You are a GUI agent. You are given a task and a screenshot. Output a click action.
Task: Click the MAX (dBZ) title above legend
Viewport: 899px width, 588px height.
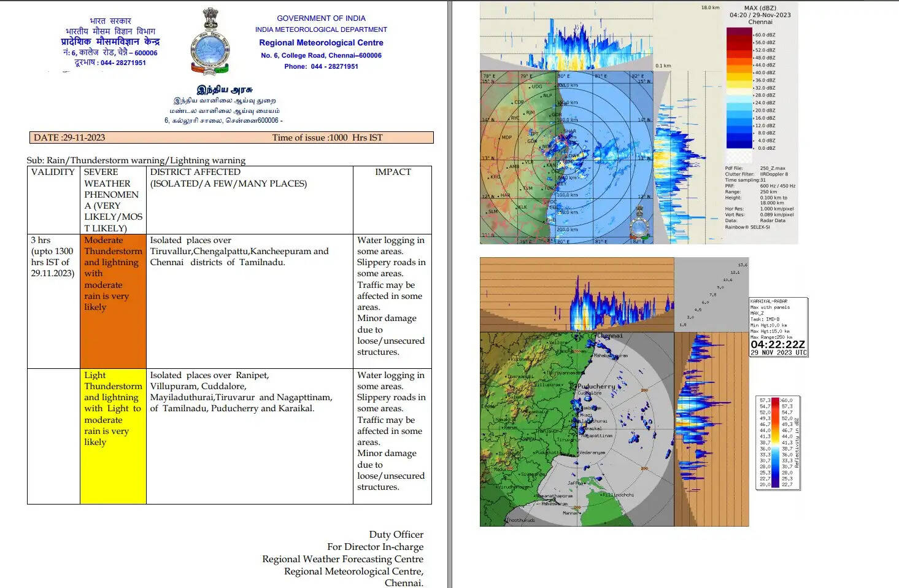[760, 8]
